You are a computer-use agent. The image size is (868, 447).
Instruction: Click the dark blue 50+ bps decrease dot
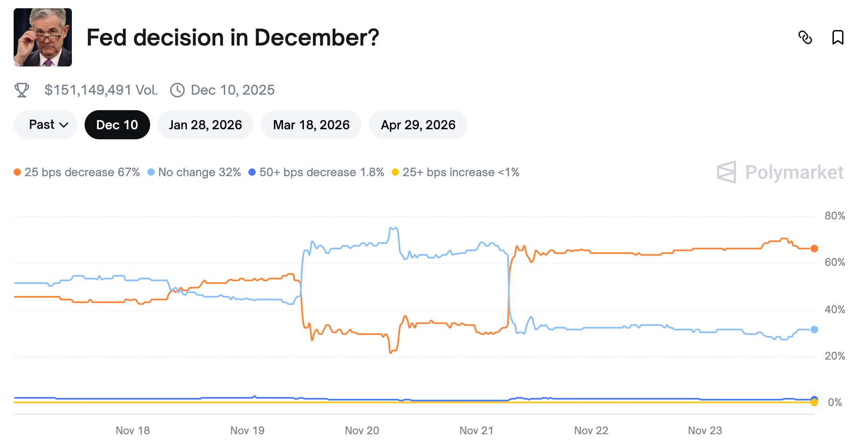click(252, 172)
